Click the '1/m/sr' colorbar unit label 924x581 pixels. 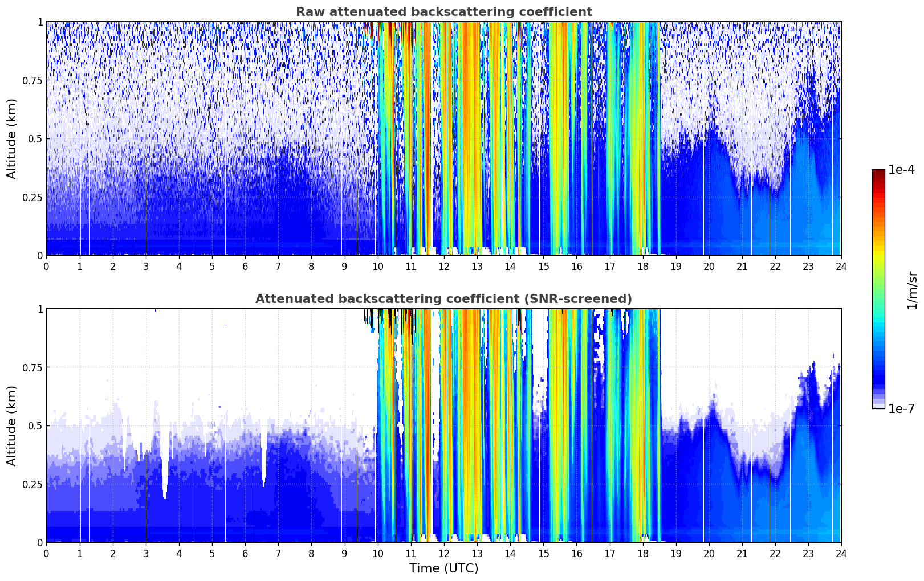tap(912, 289)
